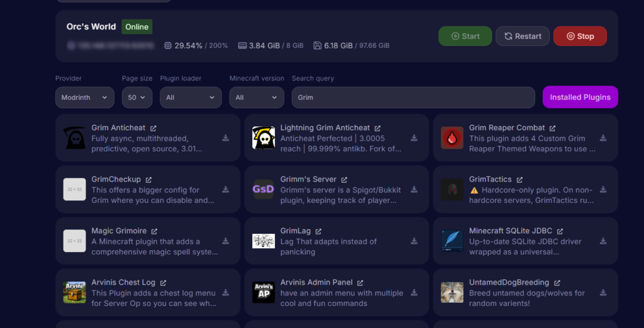Image resolution: width=644 pixels, height=328 pixels.
Task: Download Arvinis Chest Log plugin
Action: coord(226,292)
